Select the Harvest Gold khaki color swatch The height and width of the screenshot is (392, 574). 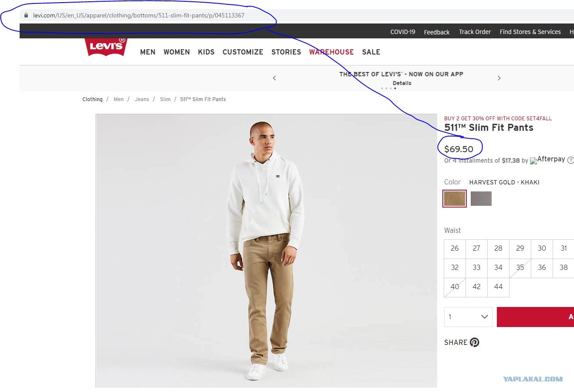click(x=455, y=198)
